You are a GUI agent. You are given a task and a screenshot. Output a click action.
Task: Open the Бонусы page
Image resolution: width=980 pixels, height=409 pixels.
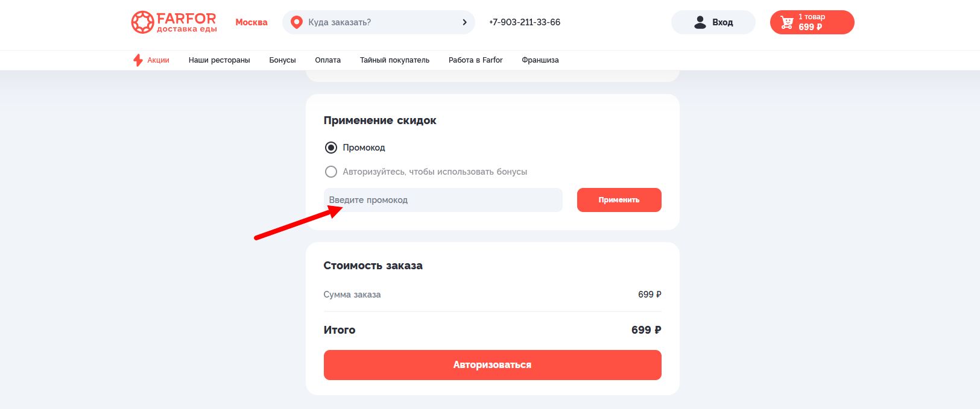[282, 60]
